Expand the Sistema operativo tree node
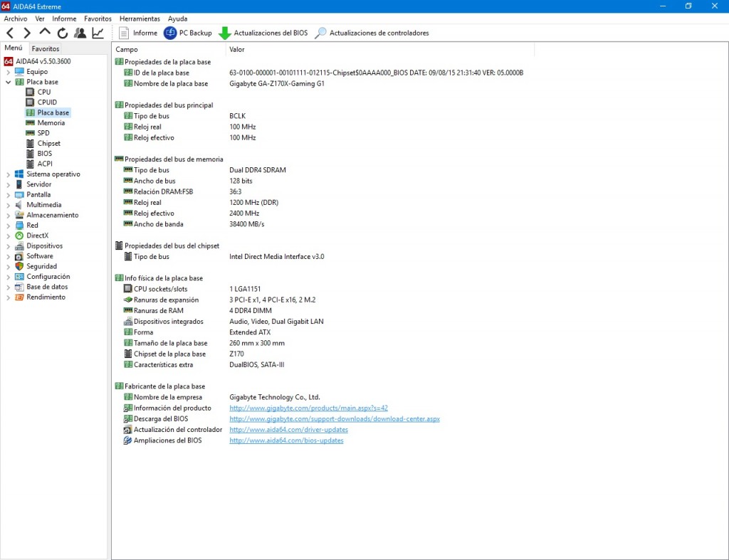The image size is (729, 560). click(8, 174)
